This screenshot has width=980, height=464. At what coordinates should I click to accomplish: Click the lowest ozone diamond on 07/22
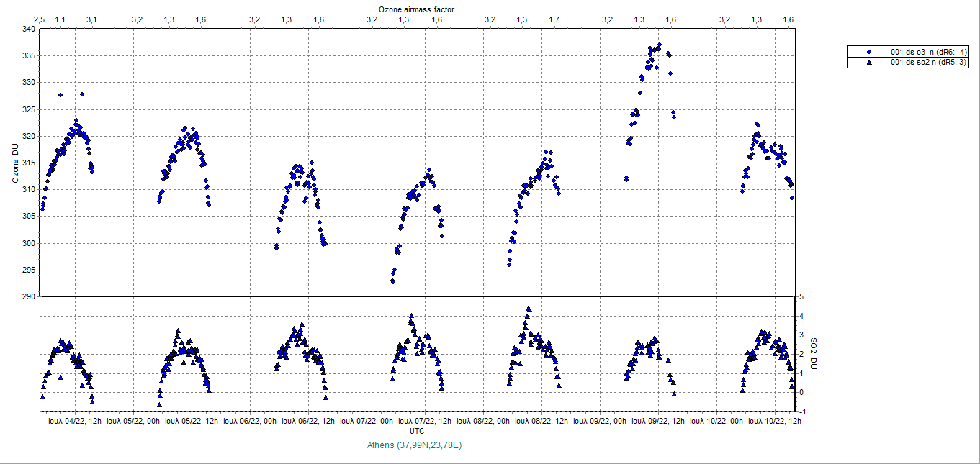(x=392, y=281)
